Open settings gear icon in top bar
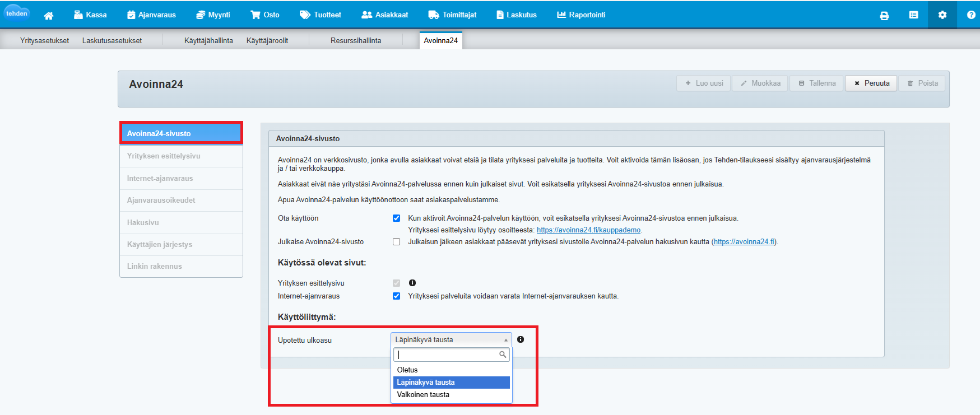 tap(942, 15)
